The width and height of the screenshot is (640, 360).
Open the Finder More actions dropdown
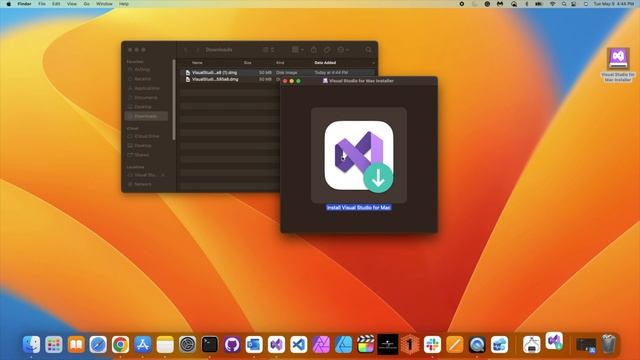[x=343, y=50]
